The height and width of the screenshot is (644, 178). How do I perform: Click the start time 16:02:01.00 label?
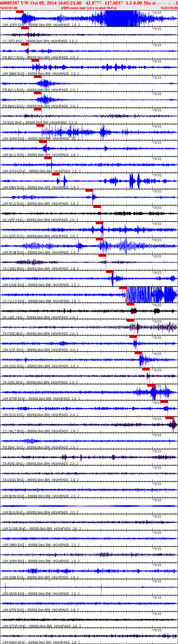click(9, 8)
